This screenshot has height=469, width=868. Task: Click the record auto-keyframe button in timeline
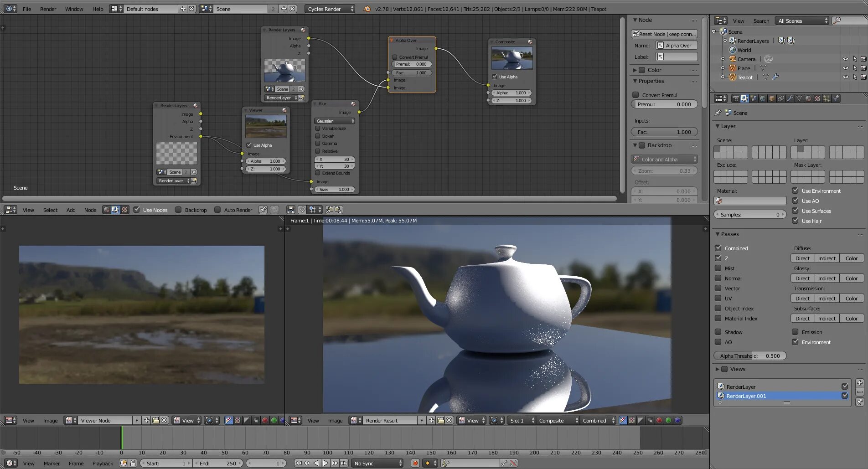(x=415, y=463)
